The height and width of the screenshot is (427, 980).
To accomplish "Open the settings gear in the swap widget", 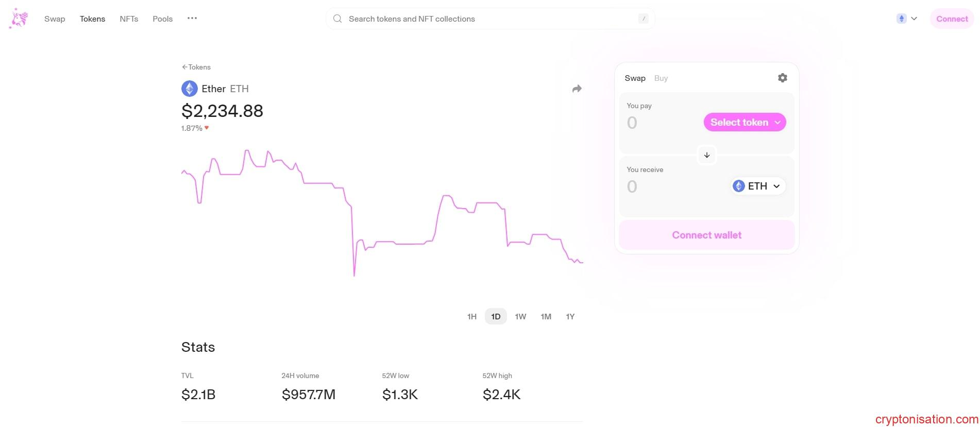I will (782, 78).
